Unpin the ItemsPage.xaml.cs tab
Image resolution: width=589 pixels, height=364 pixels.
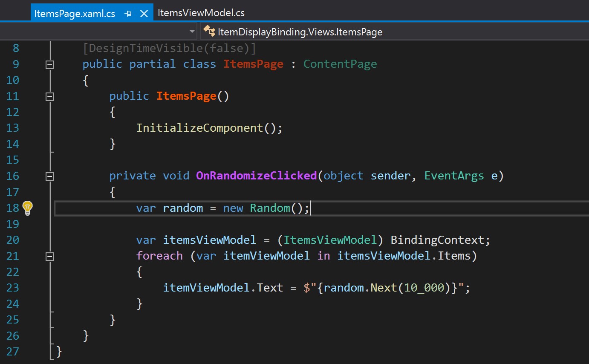128,12
